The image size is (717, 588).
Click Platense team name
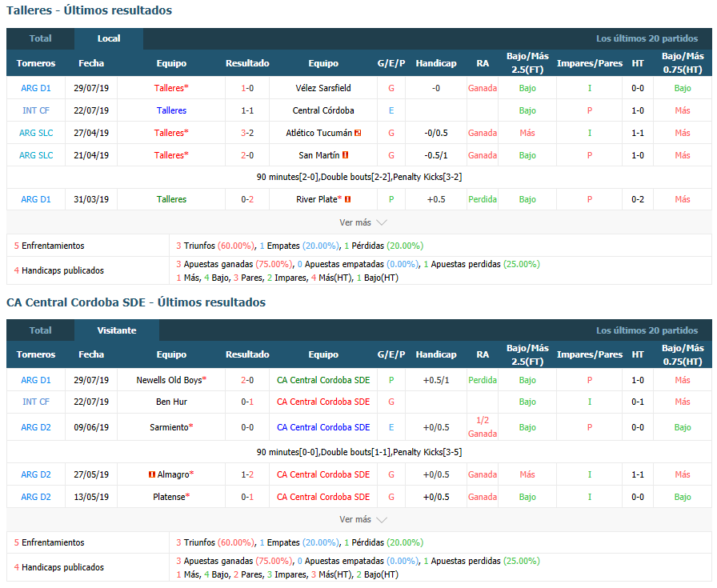click(x=169, y=497)
